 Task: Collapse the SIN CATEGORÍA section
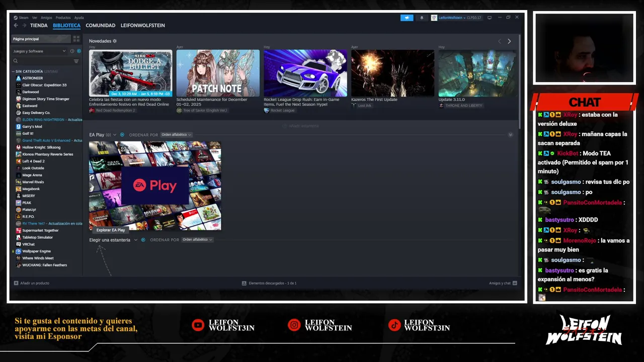(x=14, y=71)
